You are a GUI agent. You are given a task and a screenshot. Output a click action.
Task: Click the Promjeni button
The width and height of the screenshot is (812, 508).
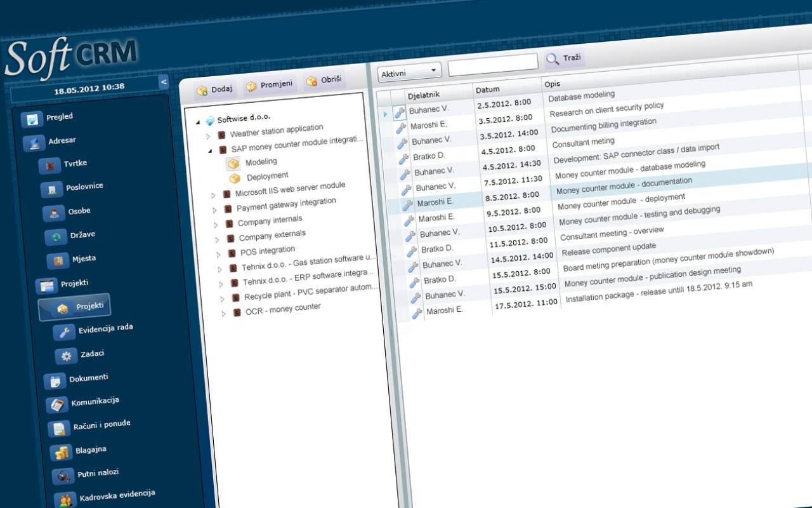(x=269, y=85)
